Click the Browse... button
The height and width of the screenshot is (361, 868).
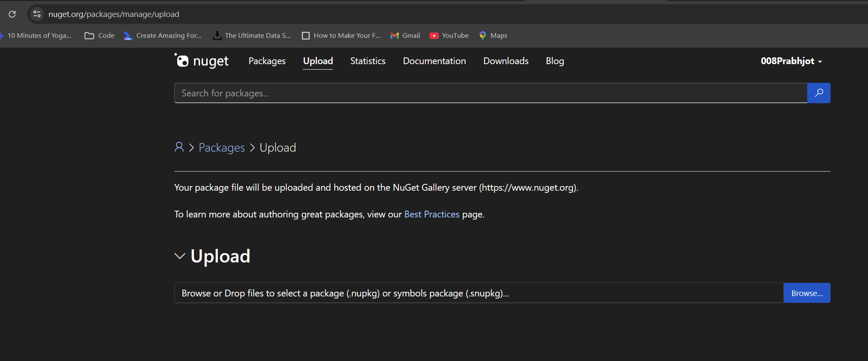pyautogui.click(x=807, y=293)
